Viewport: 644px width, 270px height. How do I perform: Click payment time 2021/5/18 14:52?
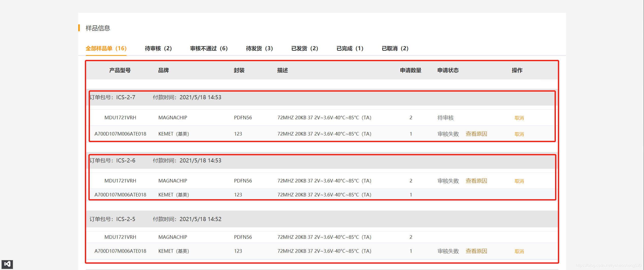point(200,219)
